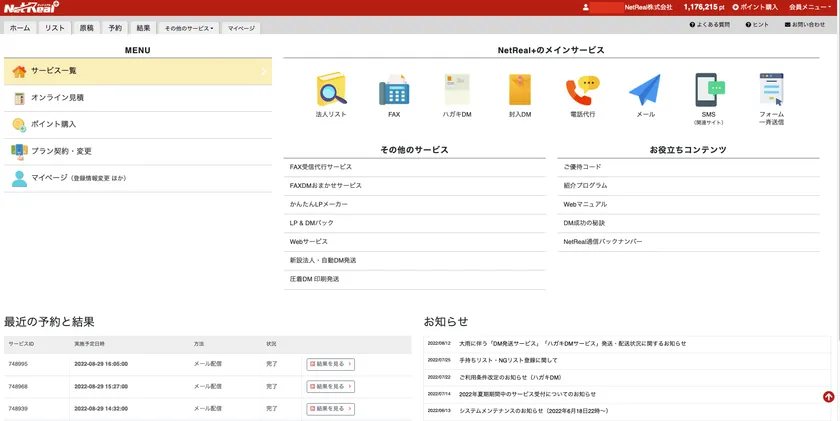Click the red scroll-to-top arrow icon

pos(828,397)
